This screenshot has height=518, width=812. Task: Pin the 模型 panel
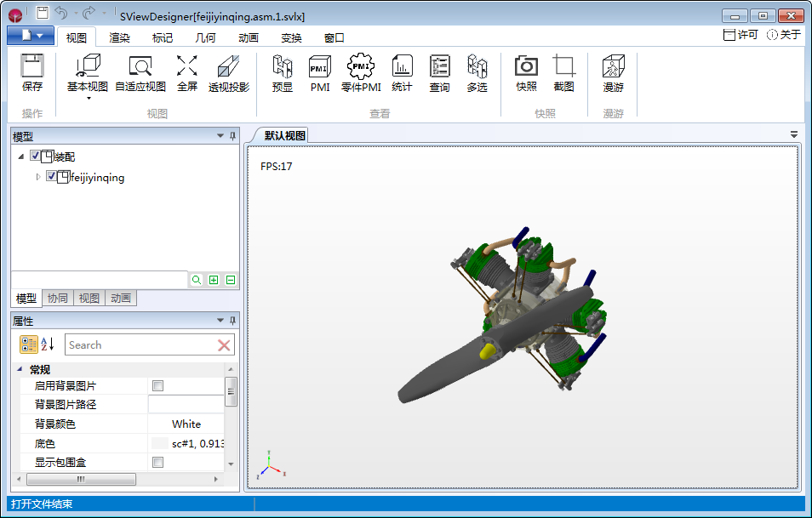click(233, 136)
